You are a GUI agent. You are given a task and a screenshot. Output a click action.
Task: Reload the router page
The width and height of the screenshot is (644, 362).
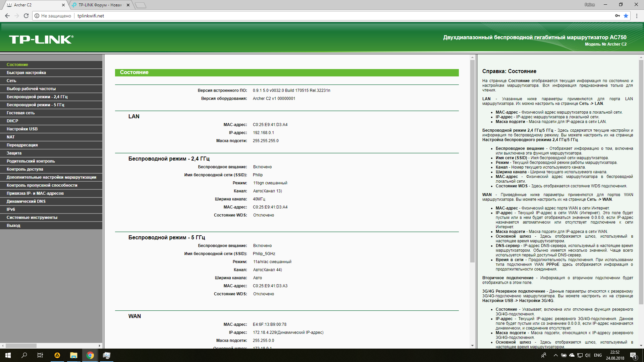click(x=26, y=16)
